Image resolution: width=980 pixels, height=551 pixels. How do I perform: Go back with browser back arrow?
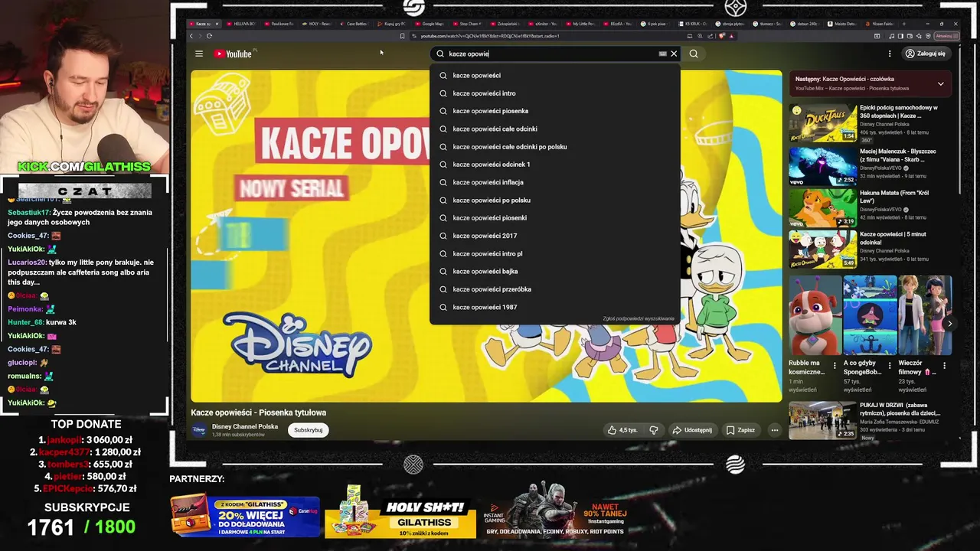191,36
